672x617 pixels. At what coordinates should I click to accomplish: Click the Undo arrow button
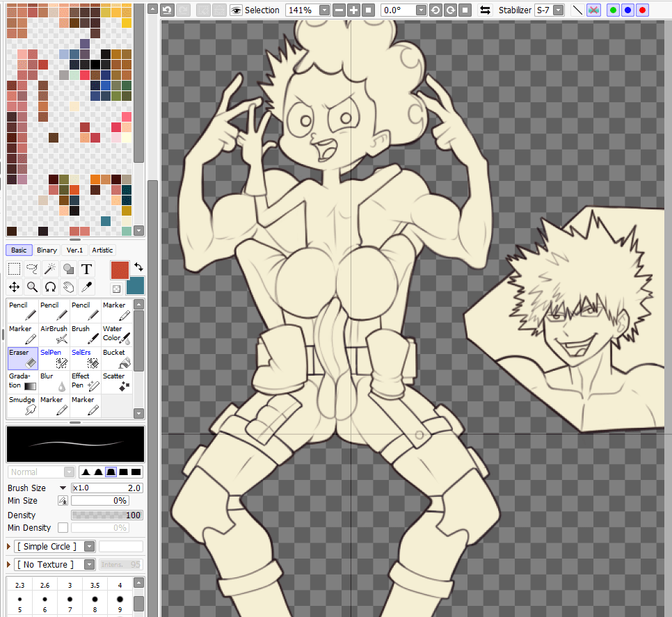[167, 10]
